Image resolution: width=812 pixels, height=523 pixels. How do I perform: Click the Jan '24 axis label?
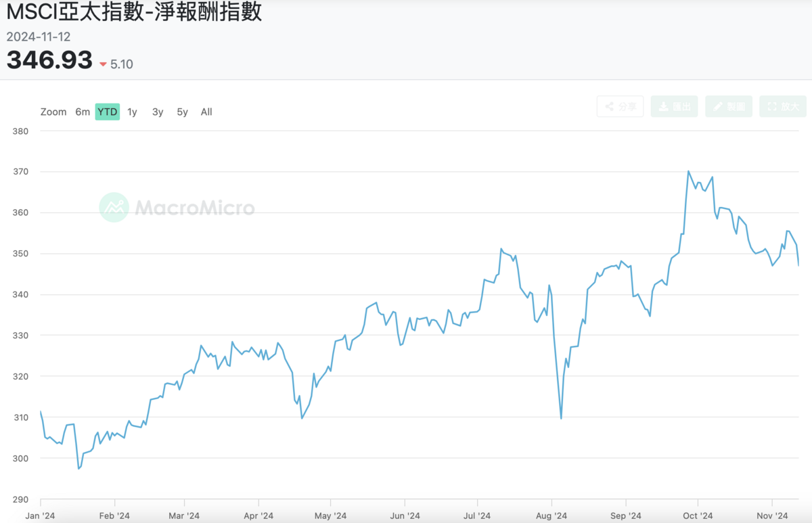coord(41,516)
